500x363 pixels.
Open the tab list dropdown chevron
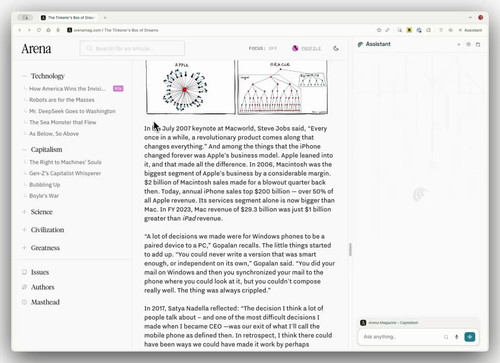(x=470, y=17)
